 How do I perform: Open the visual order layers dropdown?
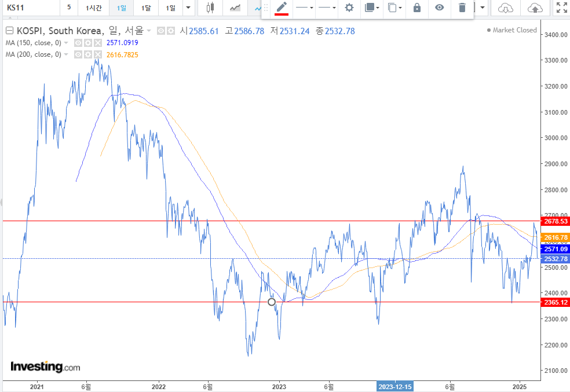pos(371,8)
